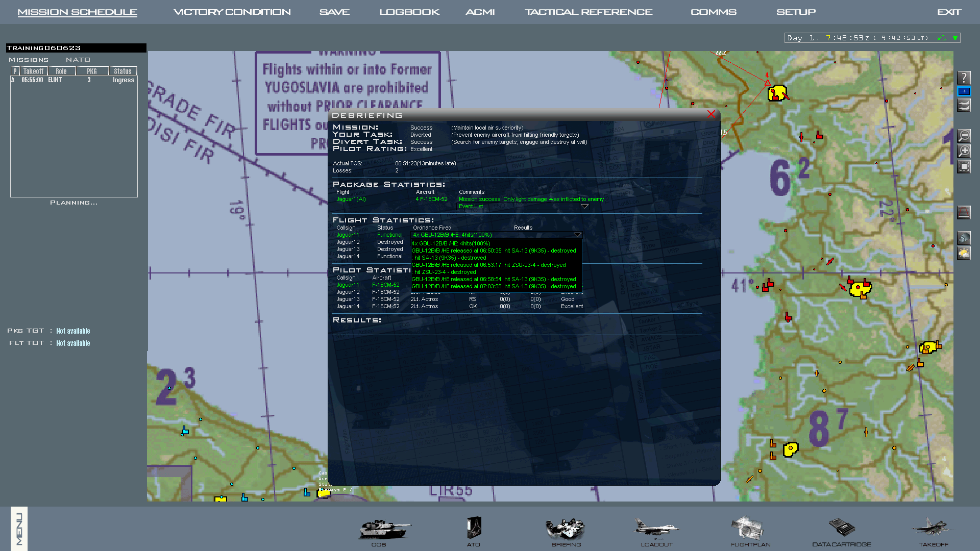Select the 05:55:00 ELINT mission row

(73, 80)
